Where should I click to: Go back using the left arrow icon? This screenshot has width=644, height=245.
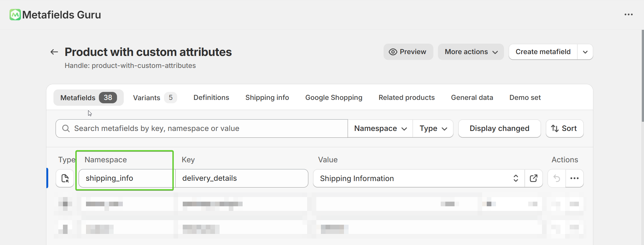tap(54, 52)
